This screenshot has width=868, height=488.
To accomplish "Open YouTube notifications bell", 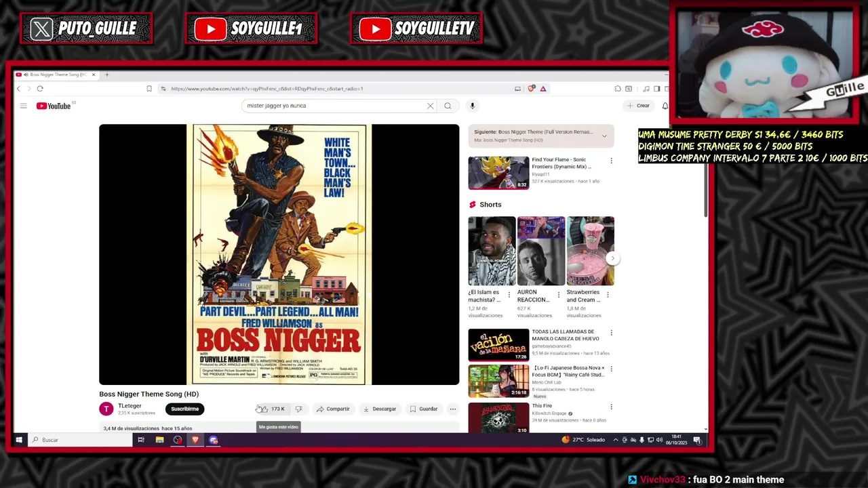I will click(x=665, y=106).
